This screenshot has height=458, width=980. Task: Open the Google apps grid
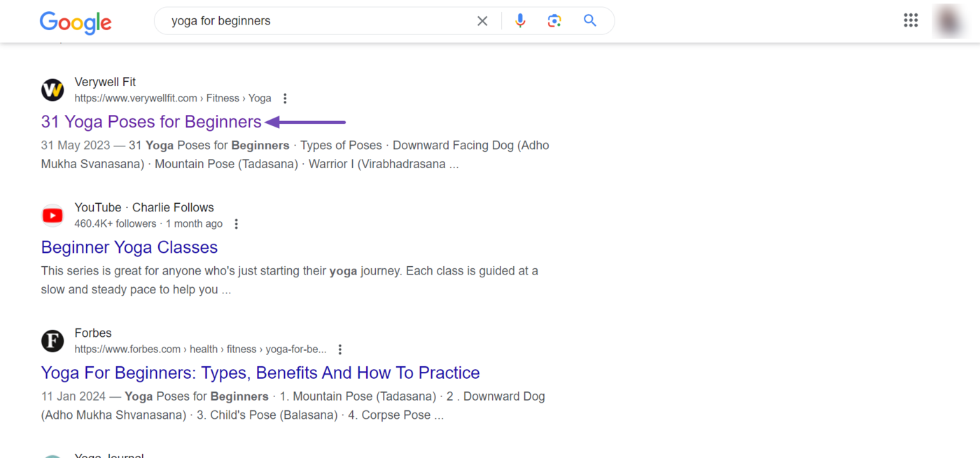coord(911,20)
